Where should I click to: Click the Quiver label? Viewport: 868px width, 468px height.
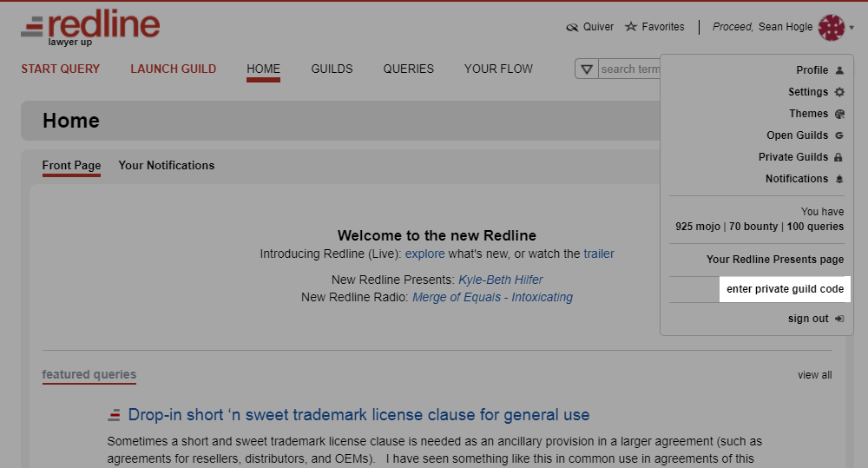tap(598, 27)
